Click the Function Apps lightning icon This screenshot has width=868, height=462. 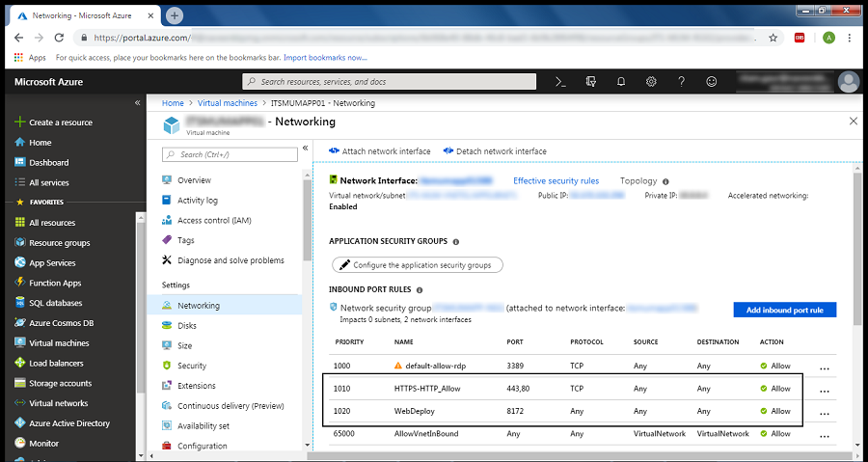[x=20, y=283]
